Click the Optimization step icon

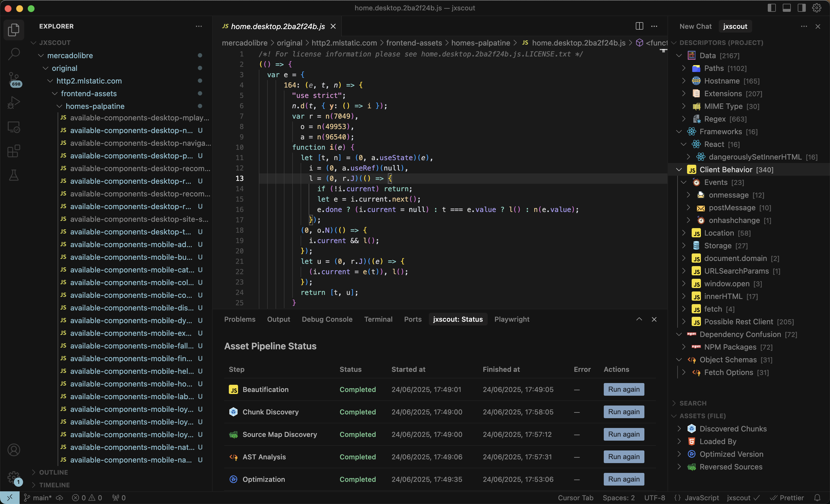[x=233, y=479]
